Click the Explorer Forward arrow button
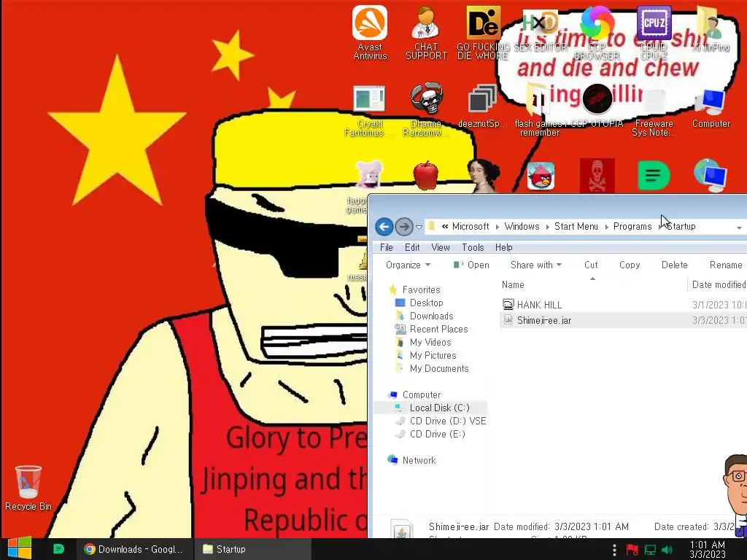The width and height of the screenshot is (747, 560). (x=404, y=227)
